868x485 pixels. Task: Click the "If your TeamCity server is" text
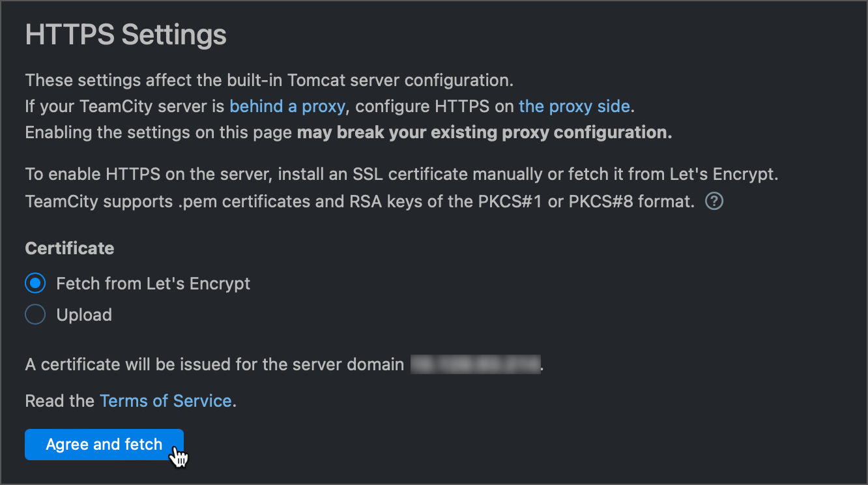[125, 106]
